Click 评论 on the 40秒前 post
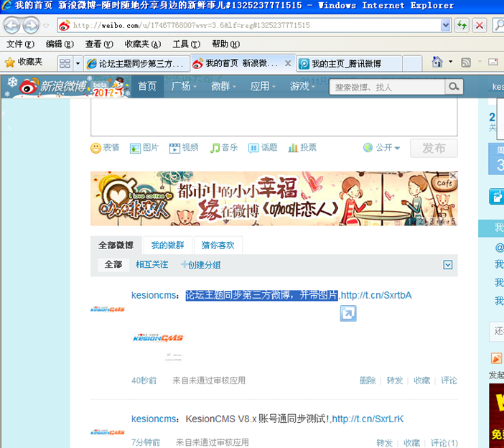This screenshot has width=504, height=448. (x=449, y=381)
